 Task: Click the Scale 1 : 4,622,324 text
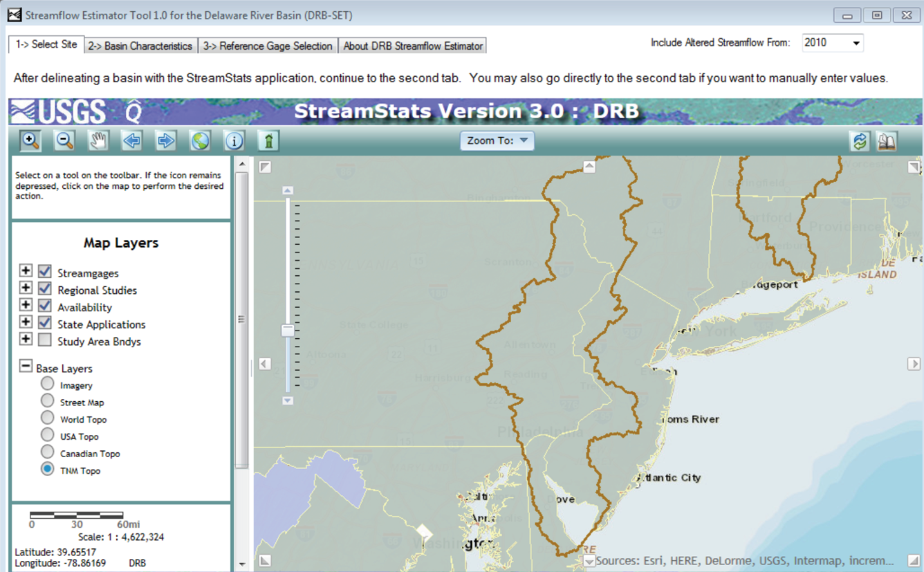pos(121,537)
